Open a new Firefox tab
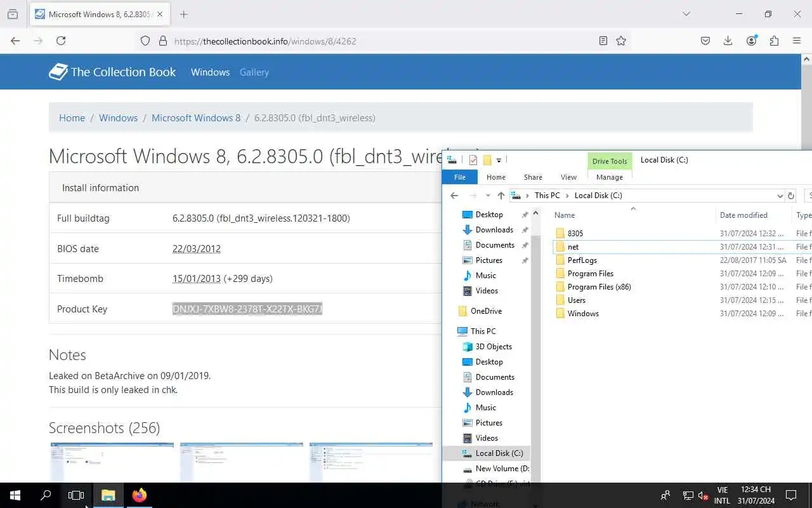Viewport: 812px width, 508px height. [183, 14]
